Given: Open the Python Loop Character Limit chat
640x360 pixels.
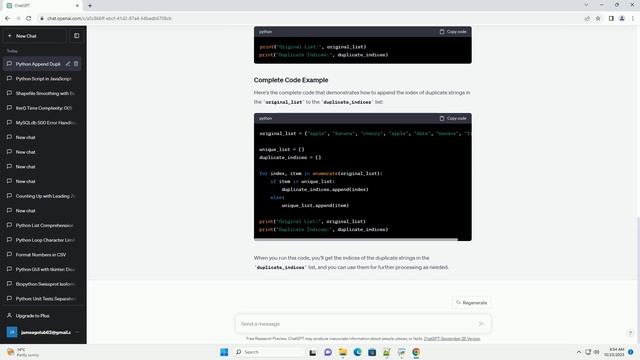Looking at the screenshot, I should click(x=42, y=240).
